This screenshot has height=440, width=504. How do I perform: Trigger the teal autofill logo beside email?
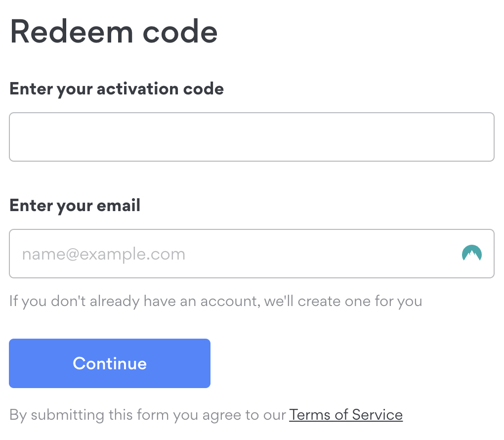pos(471,253)
